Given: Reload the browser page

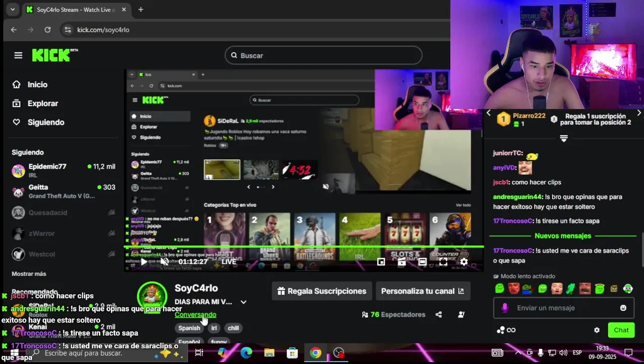Looking at the screenshot, I should (47, 30).
